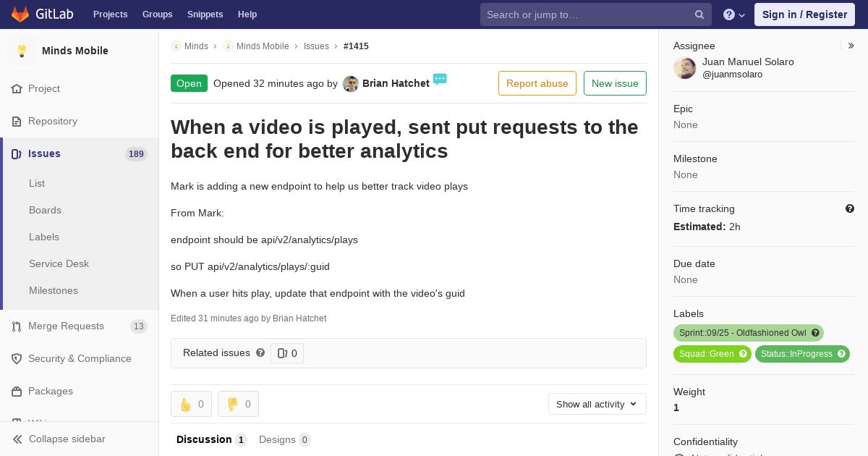Click the Project home icon in sidebar
The width and height of the screenshot is (868, 456).
[17, 88]
